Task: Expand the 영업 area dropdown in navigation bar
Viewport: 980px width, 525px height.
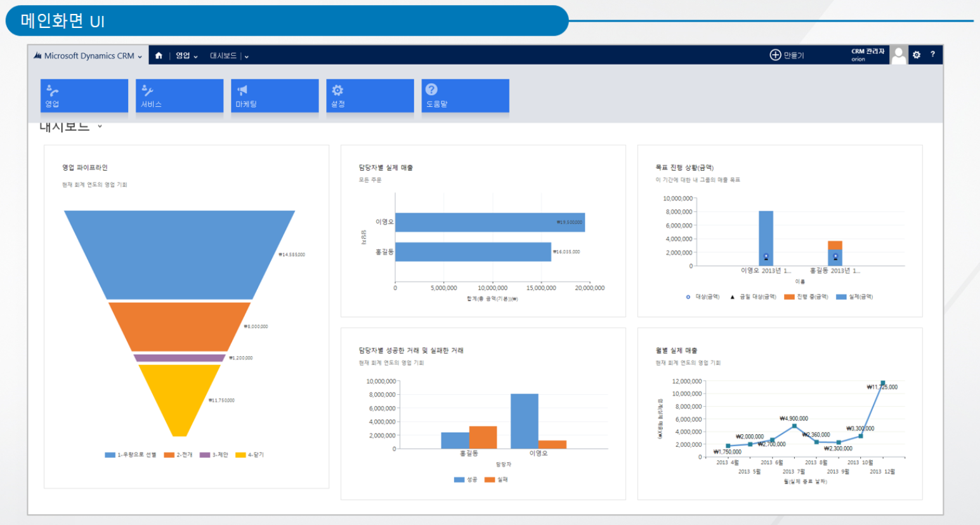Action: click(186, 56)
